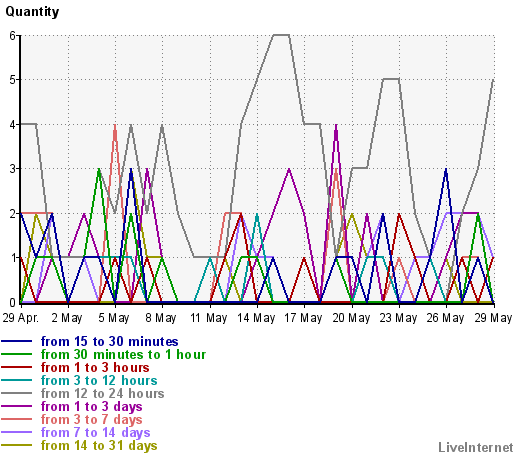The image size is (520, 457).
Task: Click the 'from 14 to 31 days' legend label
Action: click(x=99, y=446)
